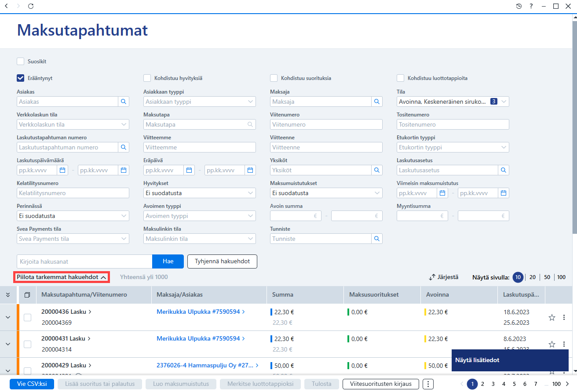Go to page 3 in pagination

tap(493, 384)
